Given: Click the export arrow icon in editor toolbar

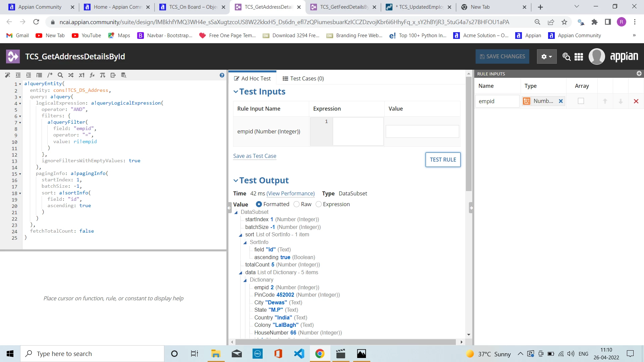Looking at the screenshot, I should pyautogui.click(x=113, y=75).
